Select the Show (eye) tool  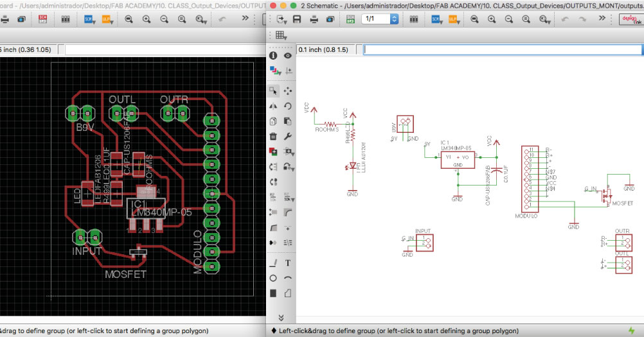click(288, 55)
